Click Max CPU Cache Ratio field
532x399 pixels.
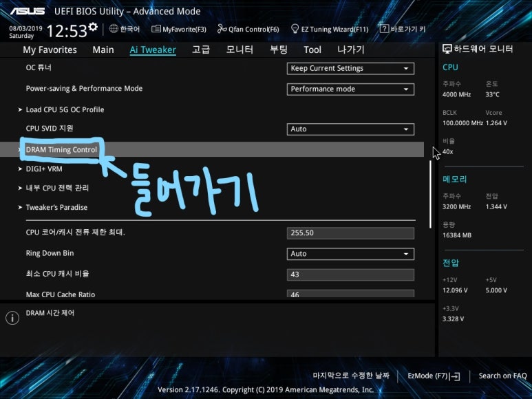pos(350,294)
